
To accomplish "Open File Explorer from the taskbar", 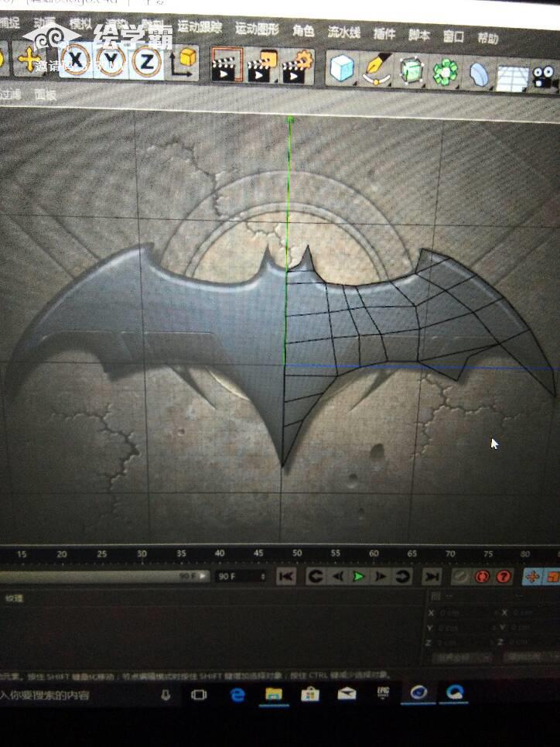I will click(x=273, y=694).
